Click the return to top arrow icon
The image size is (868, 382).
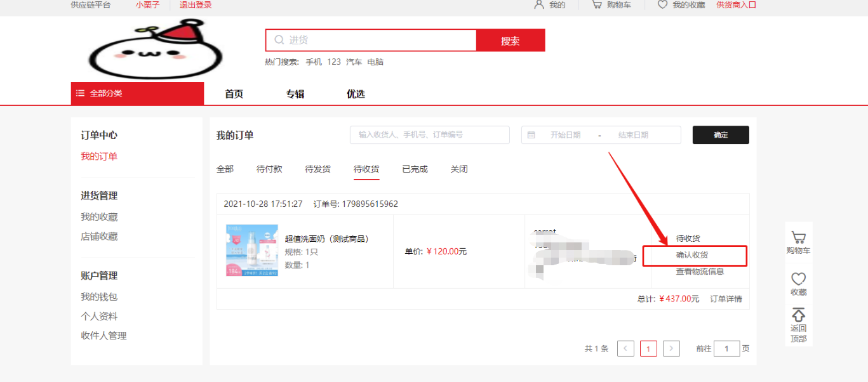click(798, 315)
